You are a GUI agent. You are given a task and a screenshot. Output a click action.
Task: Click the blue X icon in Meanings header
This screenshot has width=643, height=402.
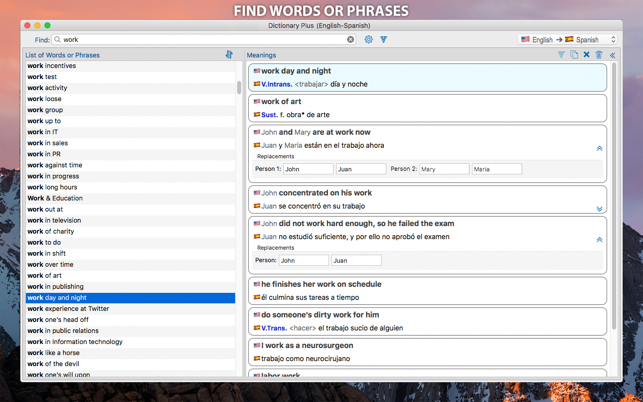586,55
